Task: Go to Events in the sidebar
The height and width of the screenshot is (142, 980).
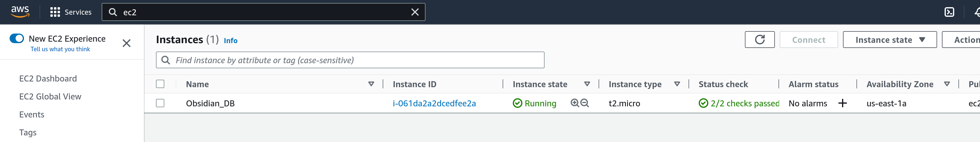Action: click(31, 115)
